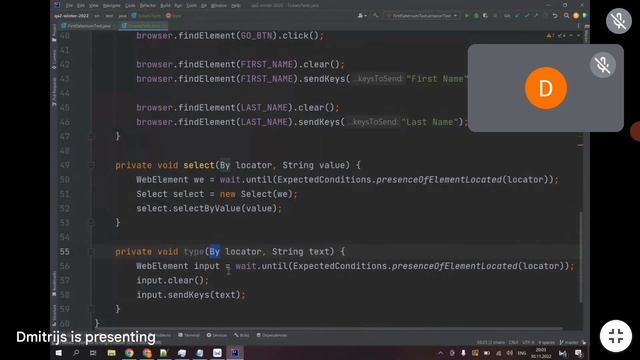Click input.clear() on line 57

173,280
